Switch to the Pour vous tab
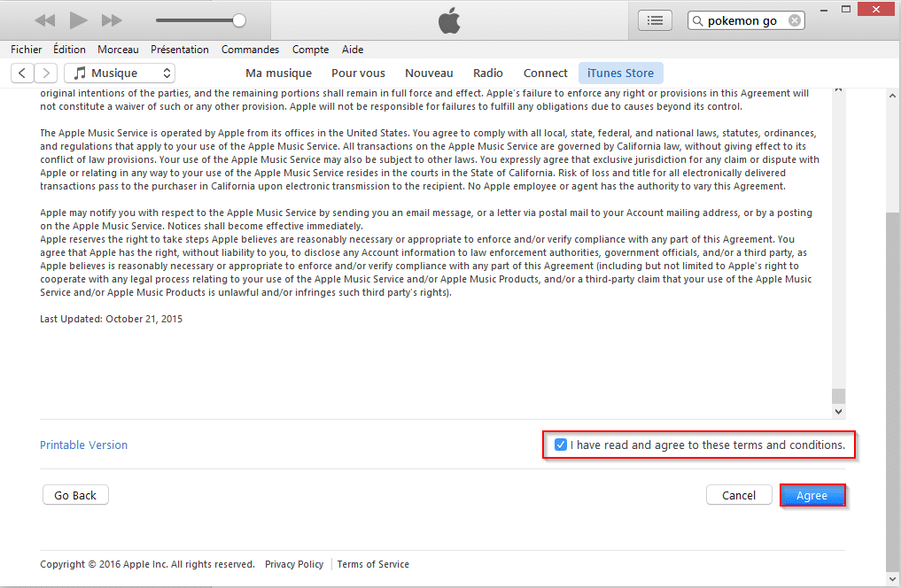 [x=358, y=73]
